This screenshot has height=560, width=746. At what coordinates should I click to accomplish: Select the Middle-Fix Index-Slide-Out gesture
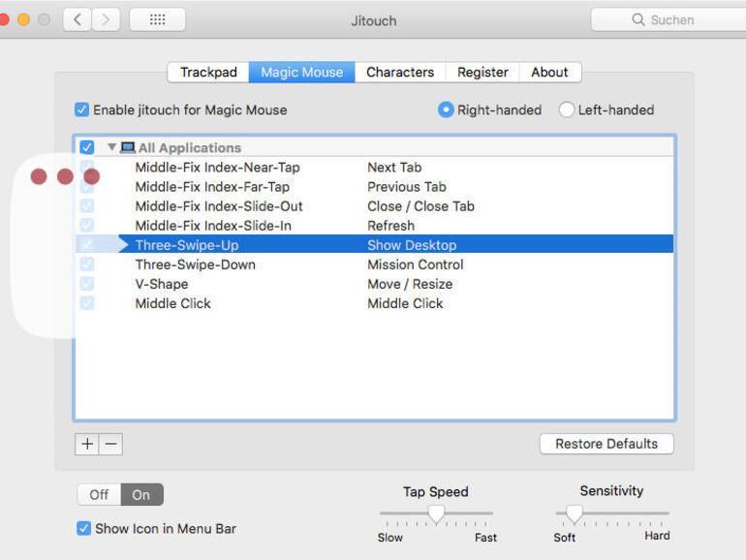point(219,206)
